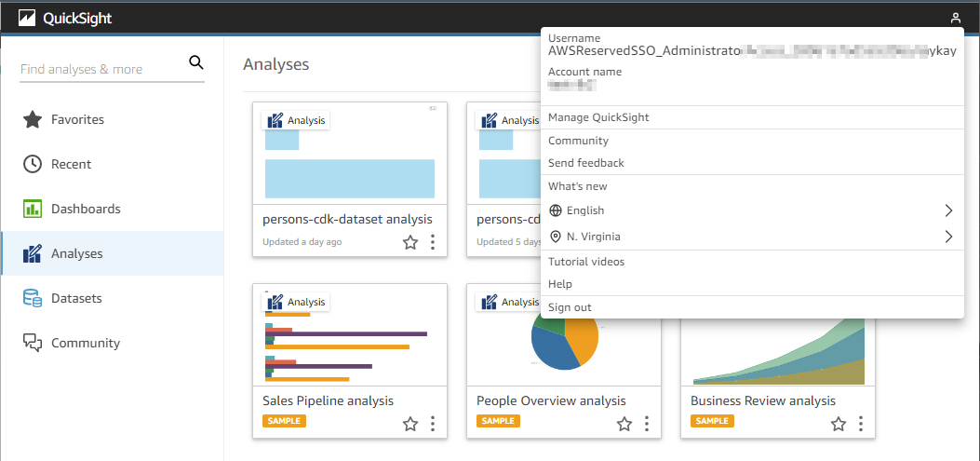This screenshot has height=461, width=980.
Task: Select Manage QuickSight from the menu
Action: click(752, 117)
